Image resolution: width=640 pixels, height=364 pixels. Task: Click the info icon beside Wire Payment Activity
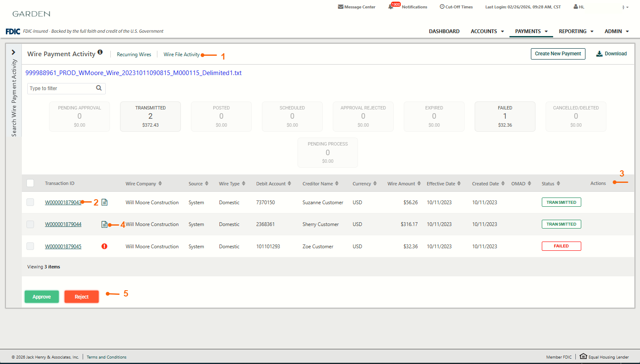(x=100, y=52)
